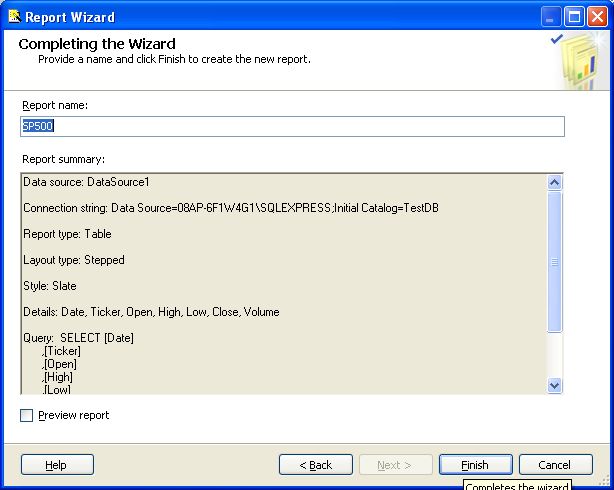Click the Report Wizard title bar text
Screen dimensions: 614x490
(x=70, y=17)
